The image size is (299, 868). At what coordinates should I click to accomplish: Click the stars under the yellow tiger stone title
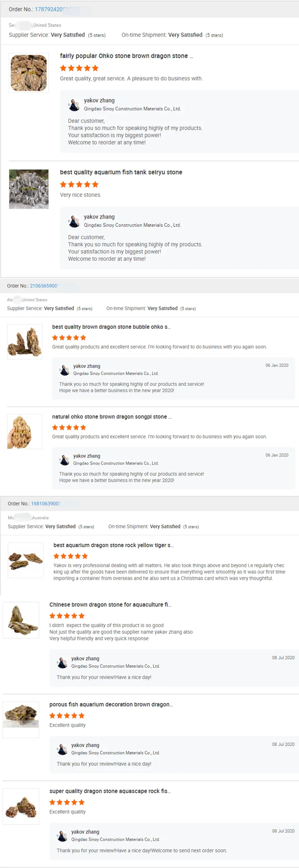71,556
